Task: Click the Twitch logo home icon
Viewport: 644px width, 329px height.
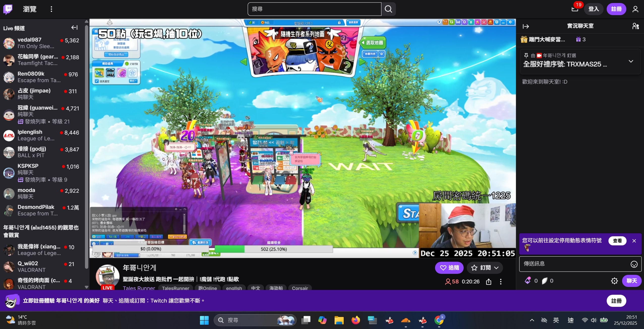Action: coord(8,9)
